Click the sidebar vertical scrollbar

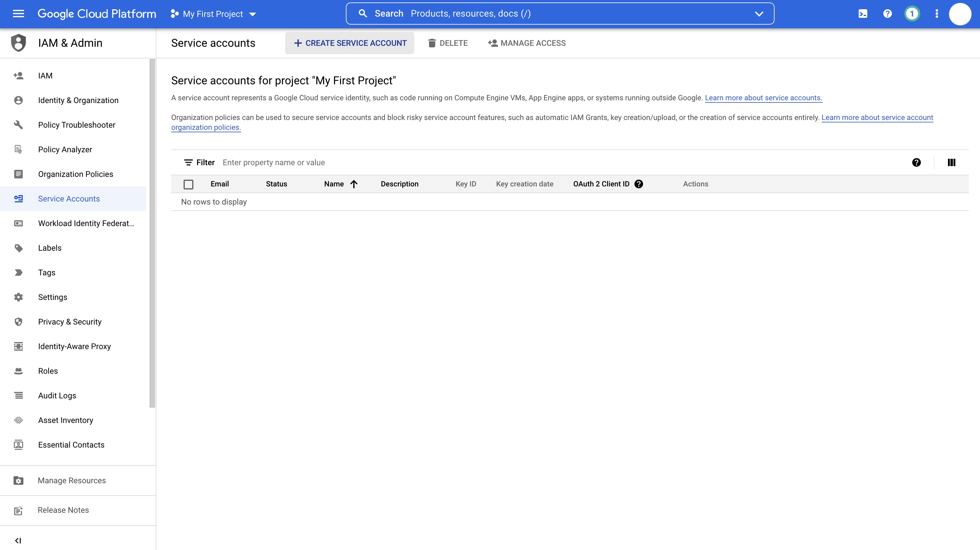(x=152, y=233)
